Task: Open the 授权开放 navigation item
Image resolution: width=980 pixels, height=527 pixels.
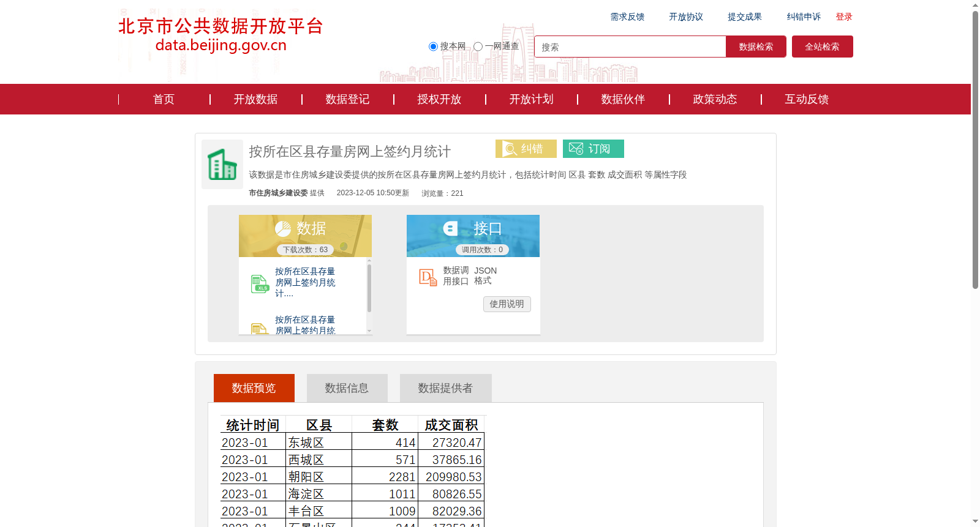Action: tap(439, 99)
